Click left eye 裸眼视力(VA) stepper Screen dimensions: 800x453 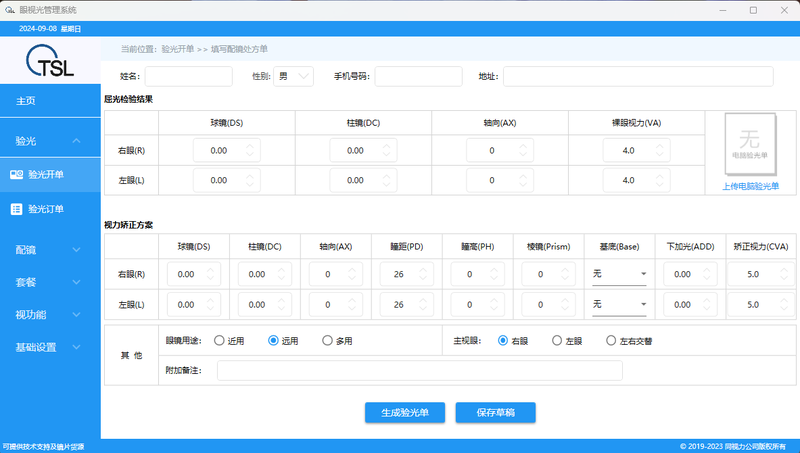637,180
